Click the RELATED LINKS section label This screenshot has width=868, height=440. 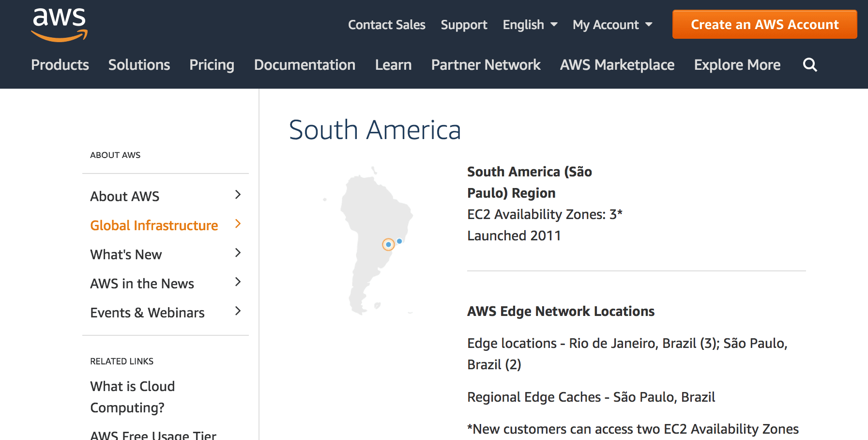click(x=122, y=361)
